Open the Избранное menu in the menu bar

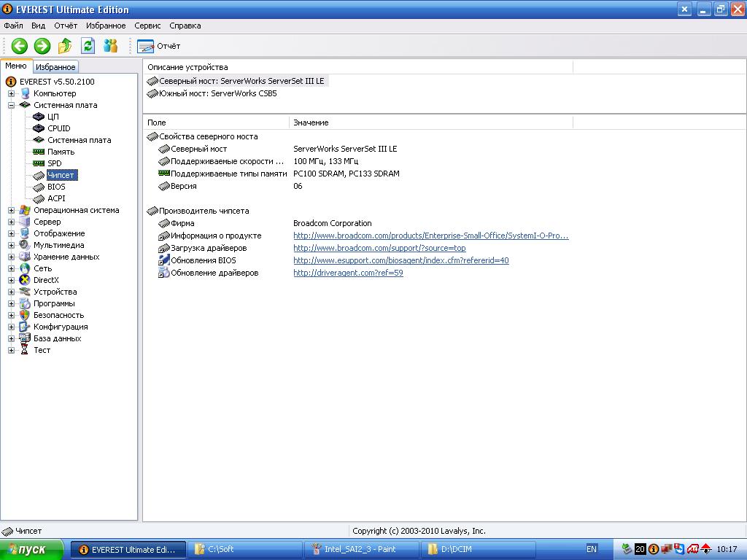[x=106, y=26]
